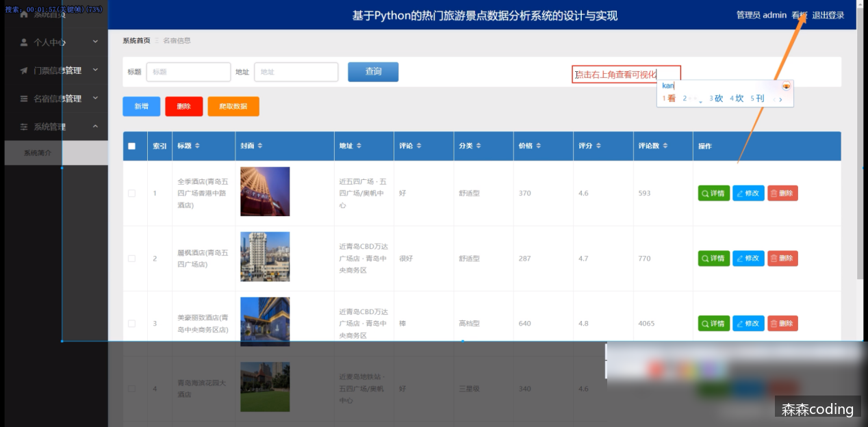Open the 看板 dashboard link in header

799,15
